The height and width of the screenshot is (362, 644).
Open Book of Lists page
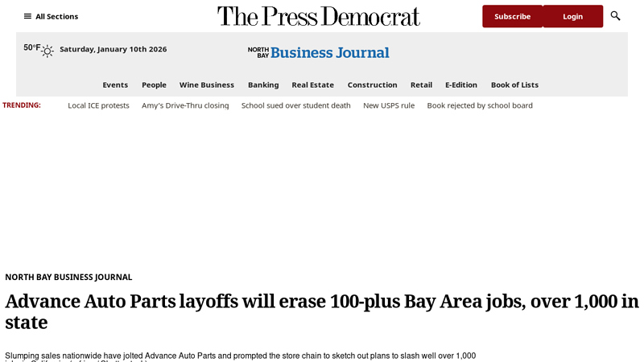pyautogui.click(x=514, y=85)
